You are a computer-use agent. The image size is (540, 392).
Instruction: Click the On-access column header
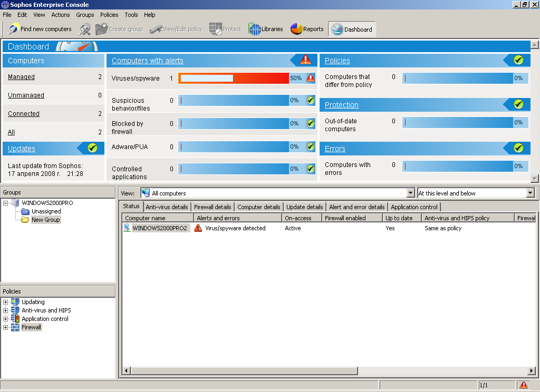(302, 218)
